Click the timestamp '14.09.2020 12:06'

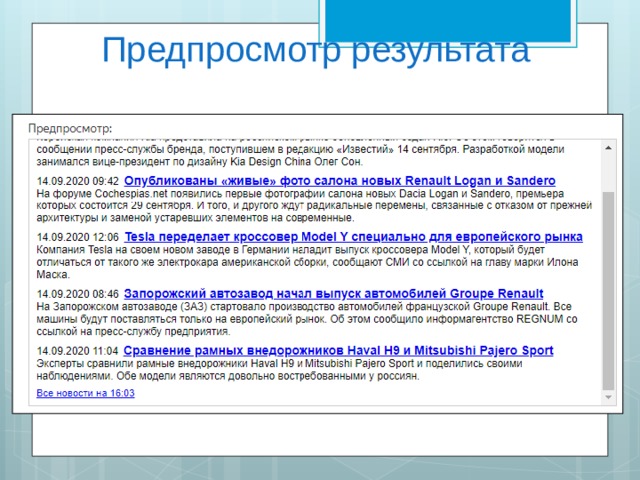(78, 237)
